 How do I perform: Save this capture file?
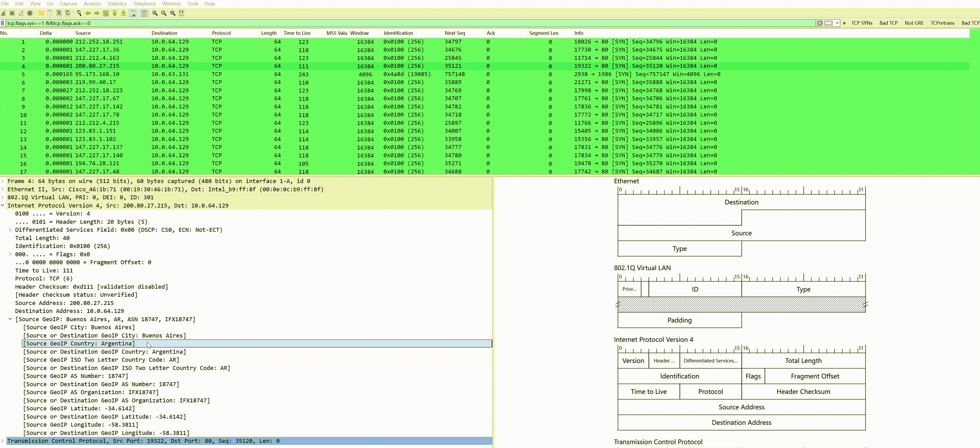pyautogui.click(x=50, y=13)
